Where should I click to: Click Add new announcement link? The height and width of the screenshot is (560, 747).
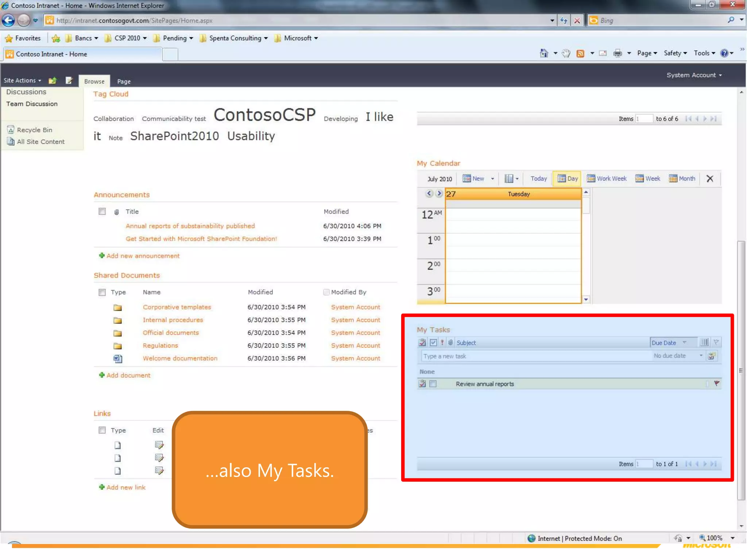(x=143, y=256)
